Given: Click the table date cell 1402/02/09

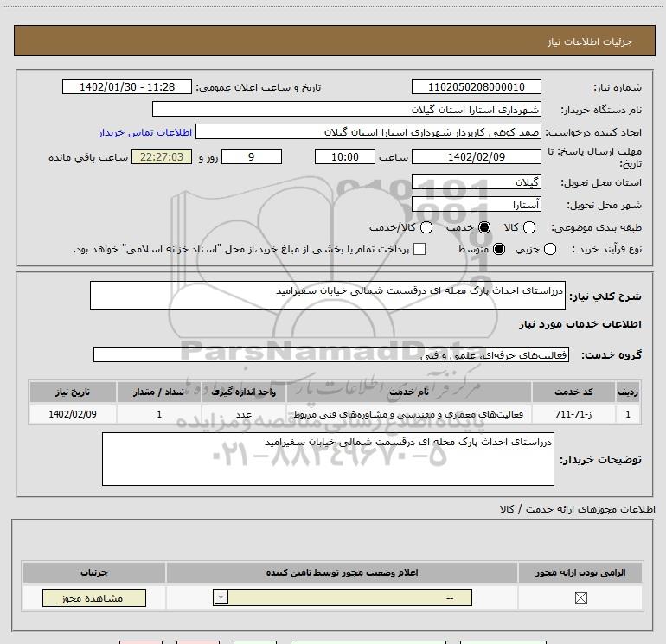Looking at the screenshot, I should [x=73, y=414].
